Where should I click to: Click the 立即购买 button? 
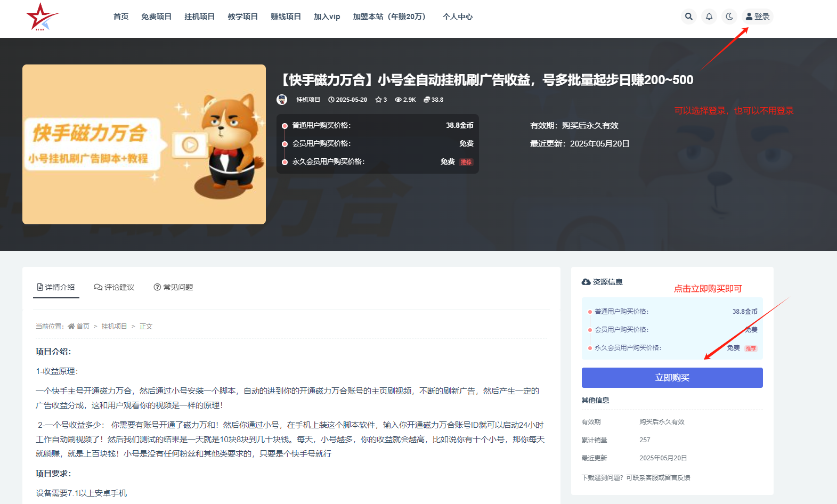tap(672, 378)
